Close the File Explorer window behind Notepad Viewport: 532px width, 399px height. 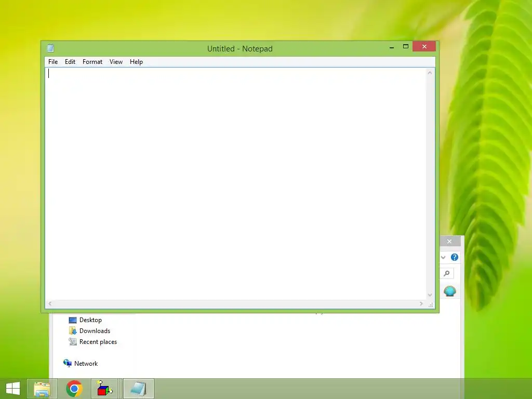click(449, 241)
